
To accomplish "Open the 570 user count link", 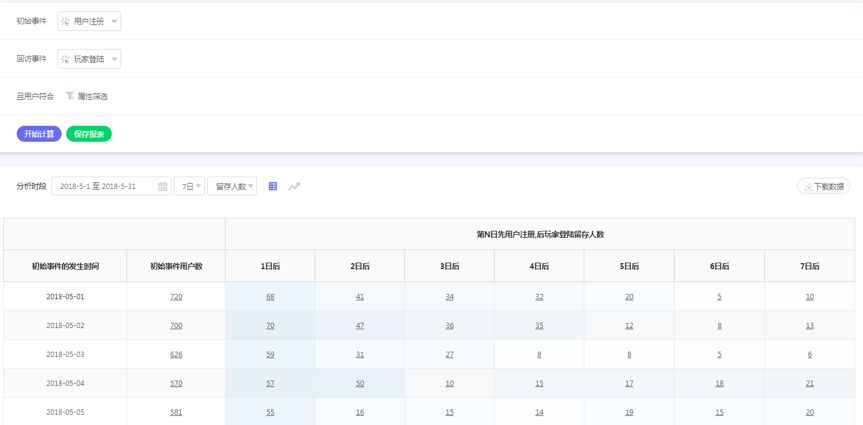I will (176, 383).
